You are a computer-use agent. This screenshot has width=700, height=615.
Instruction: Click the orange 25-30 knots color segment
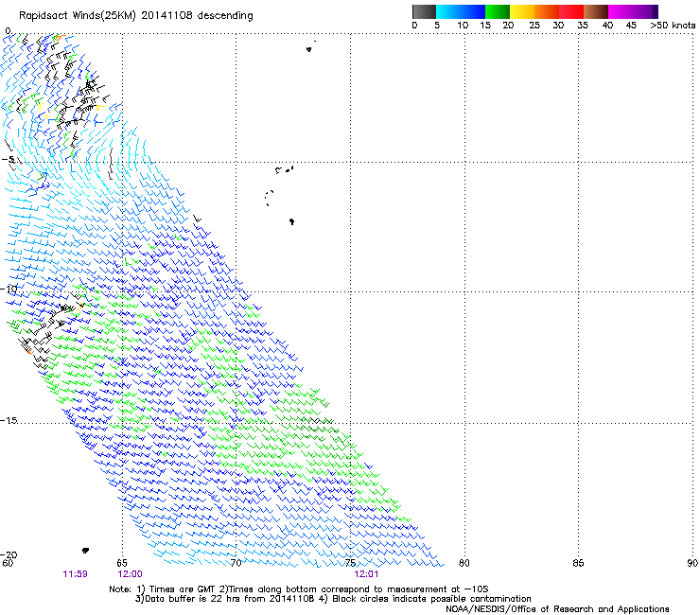pos(547,11)
